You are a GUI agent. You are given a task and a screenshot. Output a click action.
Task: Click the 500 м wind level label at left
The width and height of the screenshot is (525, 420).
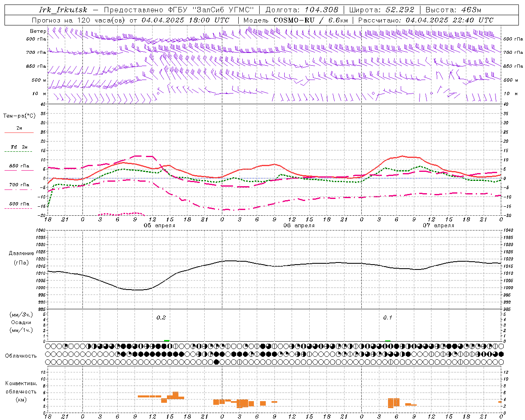(x=39, y=80)
